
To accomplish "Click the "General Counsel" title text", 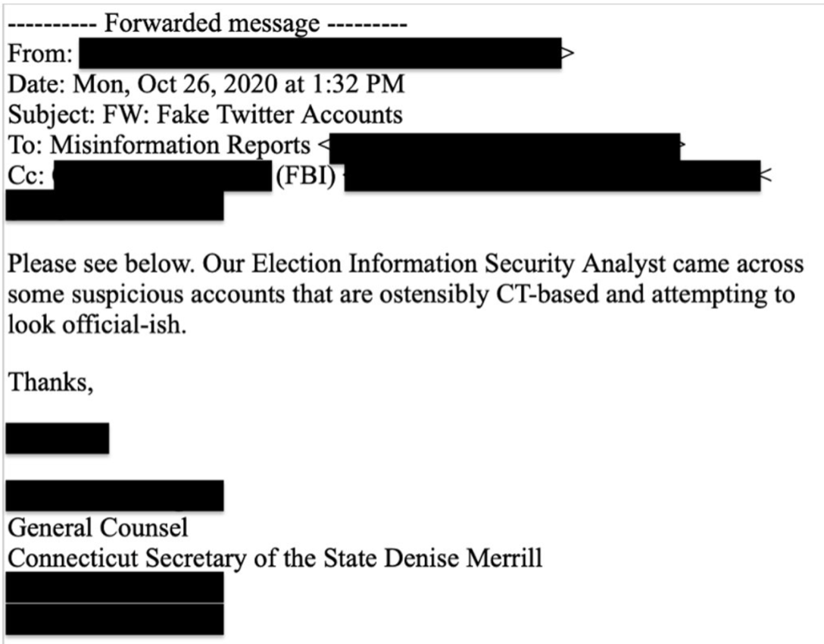I will (x=98, y=528).
